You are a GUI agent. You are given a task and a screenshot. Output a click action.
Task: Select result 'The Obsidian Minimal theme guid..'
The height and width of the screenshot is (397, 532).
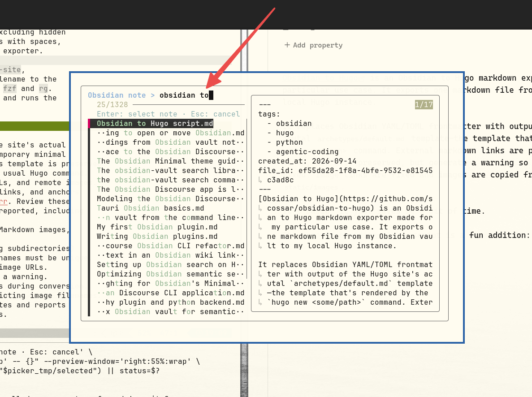point(170,161)
